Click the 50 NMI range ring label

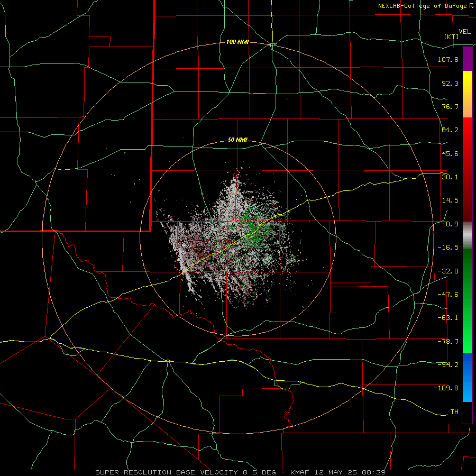pyautogui.click(x=237, y=140)
